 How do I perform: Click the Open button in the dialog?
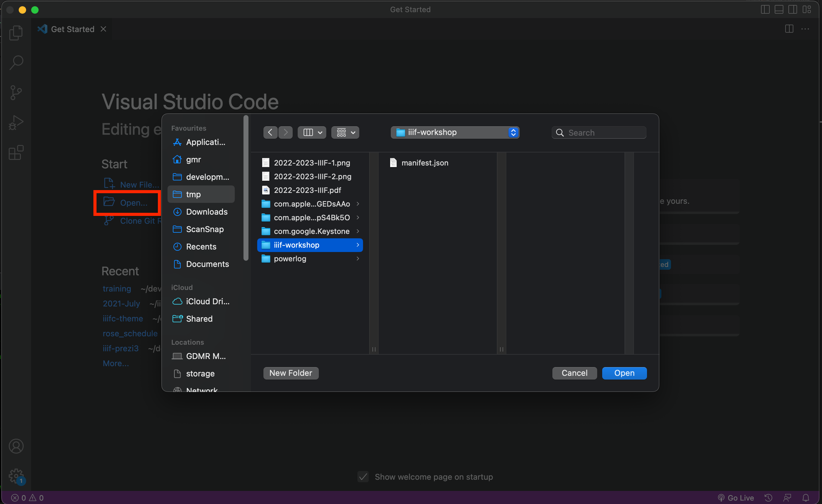pos(624,373)
